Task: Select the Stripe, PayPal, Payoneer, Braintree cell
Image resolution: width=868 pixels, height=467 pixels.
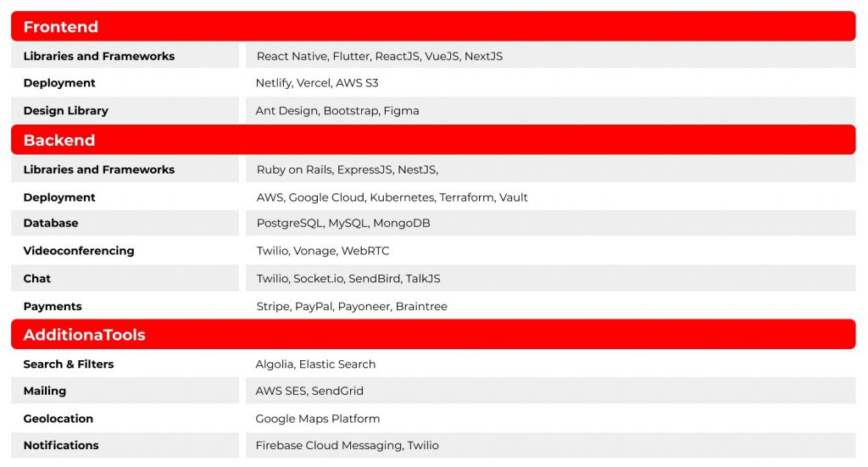Action: click(x=352, y=307)
